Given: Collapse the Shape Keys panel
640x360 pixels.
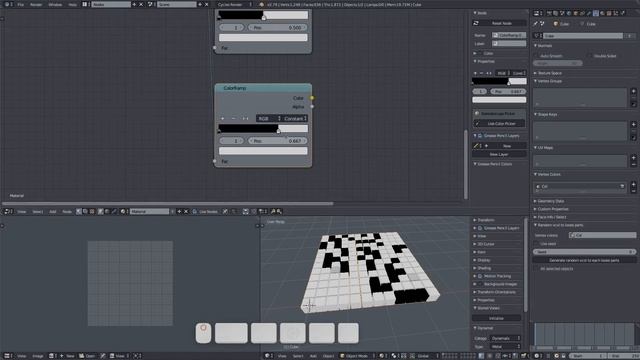Looking at the screenshot, I should pos(547,114).
